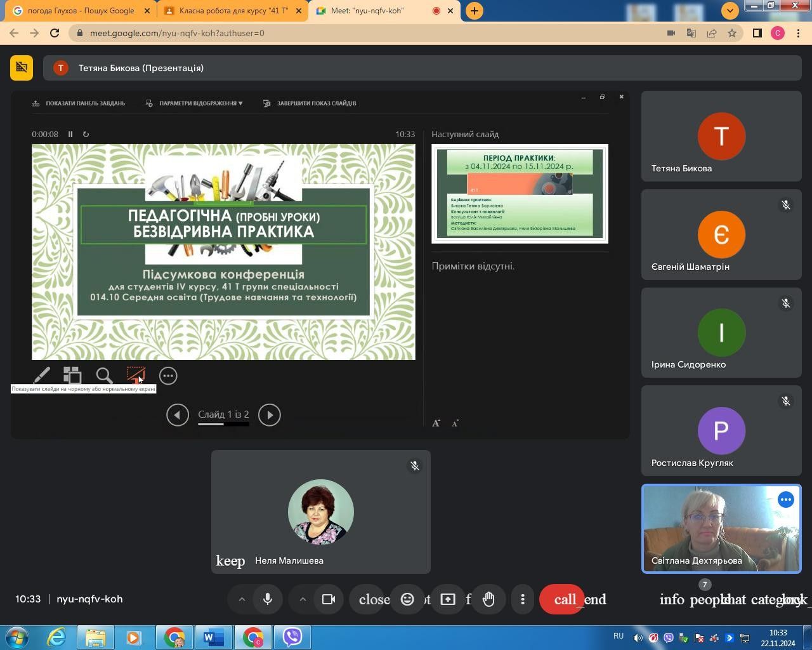This screenshot has width=812, height=650.
Task: Open Viber from the Windows taskbar
Action: click(292, 637)
